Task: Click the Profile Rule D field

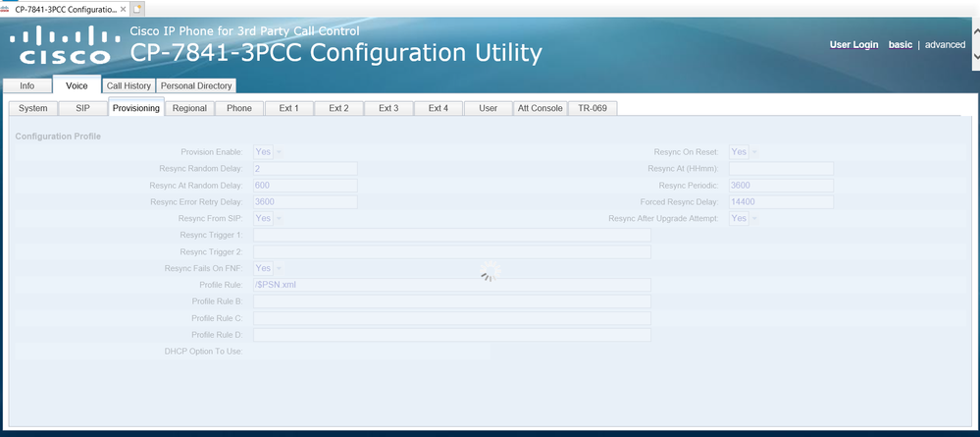Action: 452,335
